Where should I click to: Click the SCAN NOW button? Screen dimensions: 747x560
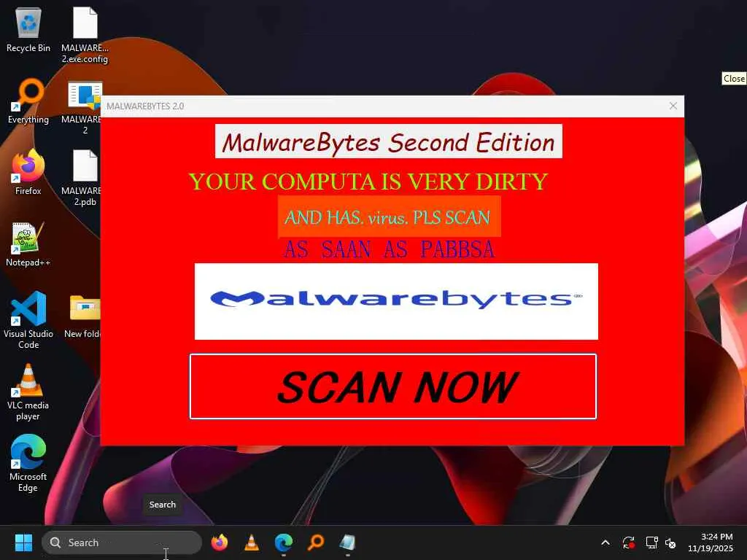(x=393, y=386)
